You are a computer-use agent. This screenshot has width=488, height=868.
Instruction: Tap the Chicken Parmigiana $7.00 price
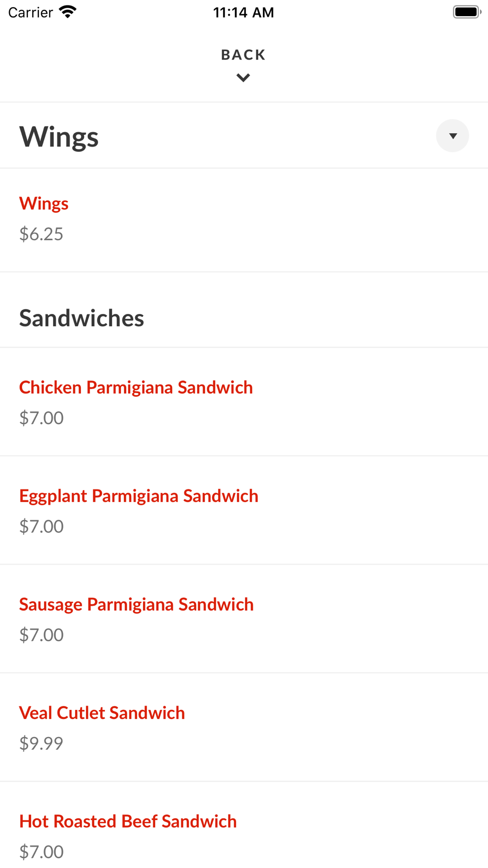(41, 418)
